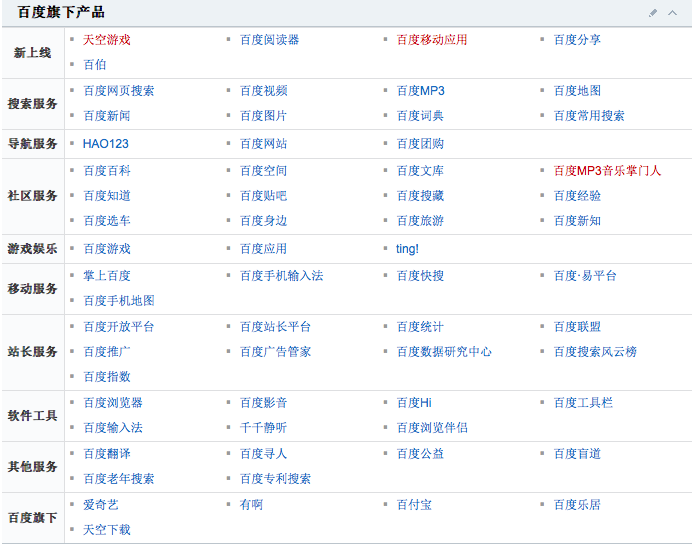
Task: Click 百度联盟
Action: (x=577, y=327)
